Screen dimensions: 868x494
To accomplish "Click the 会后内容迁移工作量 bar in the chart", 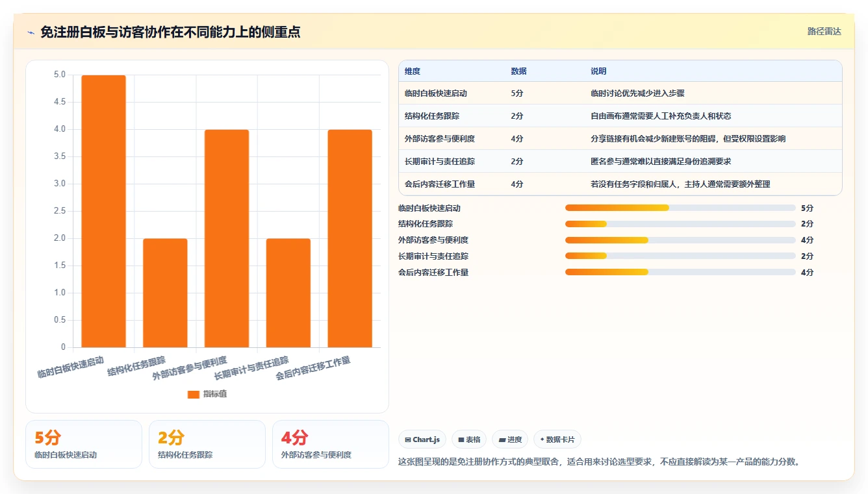I will click(x=350, y=238).
